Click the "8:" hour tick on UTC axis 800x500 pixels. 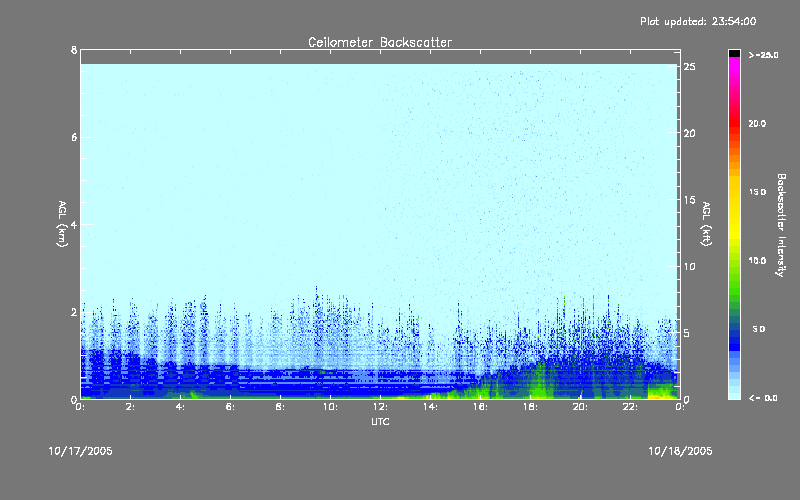[281, 407]
